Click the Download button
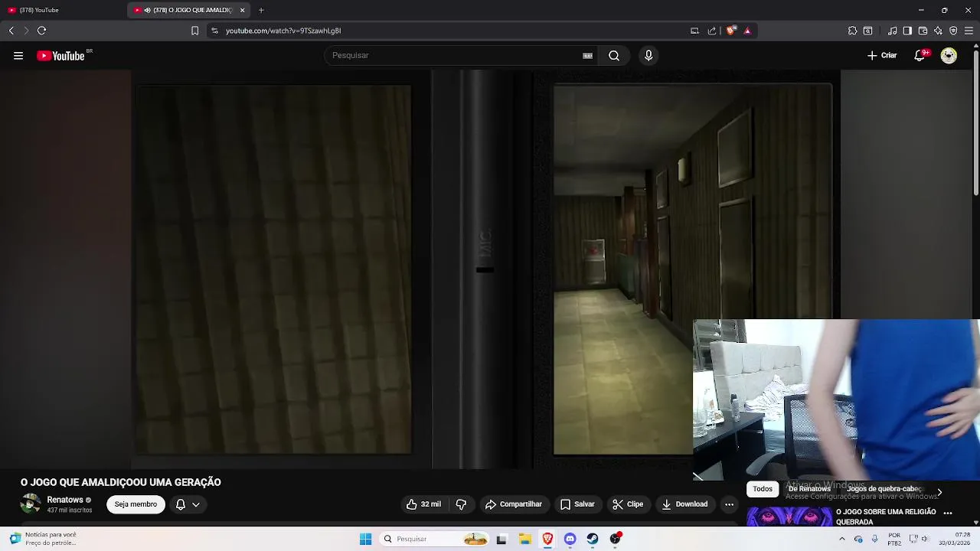Viewport: 980px width, 551px height. pos(685,504)
